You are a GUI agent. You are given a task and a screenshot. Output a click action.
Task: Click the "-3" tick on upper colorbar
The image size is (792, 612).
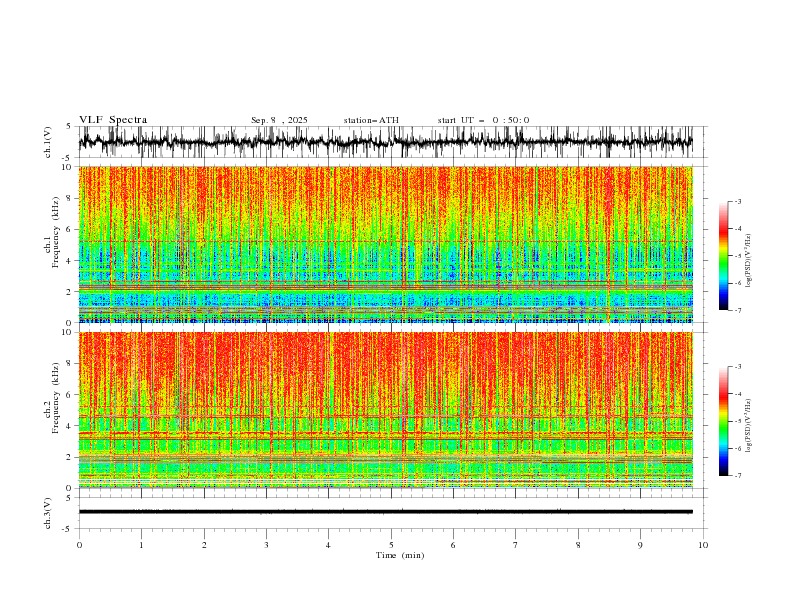[737, 201]
